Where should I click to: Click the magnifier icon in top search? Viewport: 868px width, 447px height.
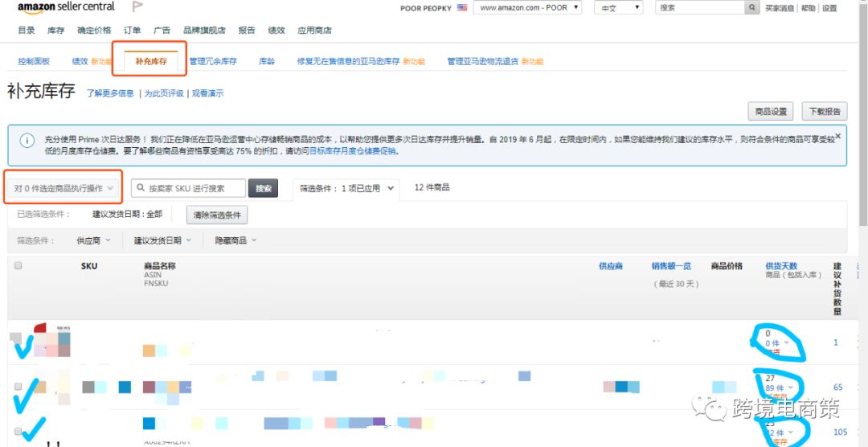[752, 8]
